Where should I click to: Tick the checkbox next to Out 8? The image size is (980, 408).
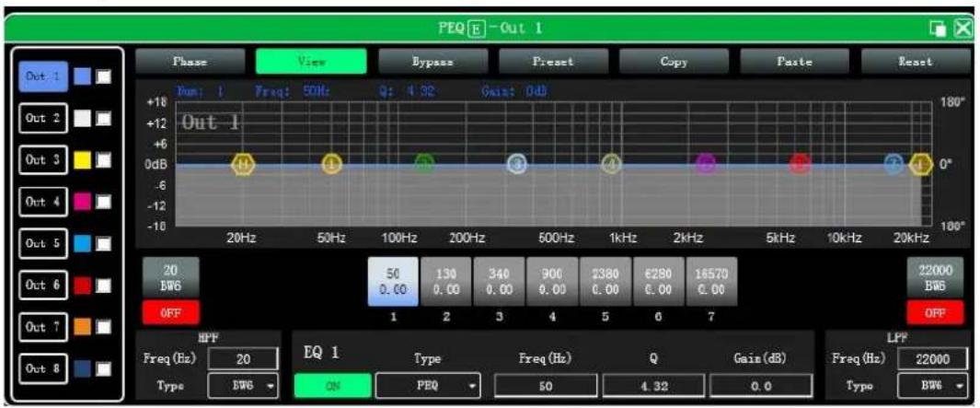click(104, 368)
